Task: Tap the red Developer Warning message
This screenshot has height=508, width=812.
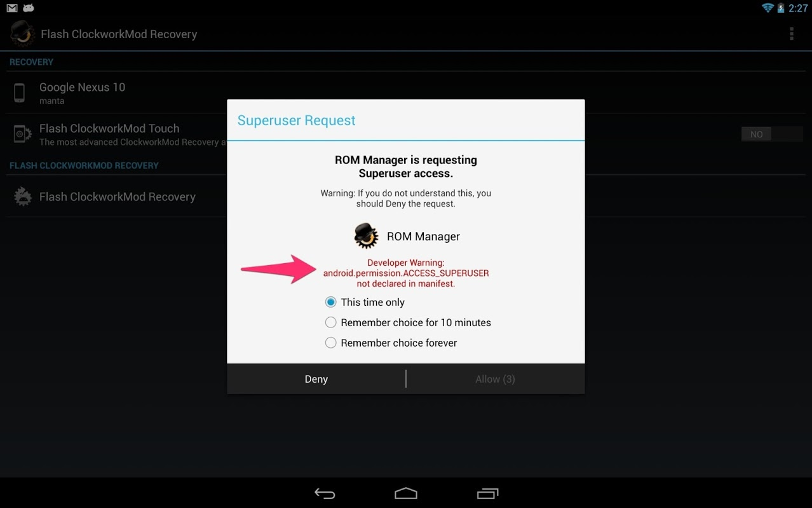Action: [406, 273]
